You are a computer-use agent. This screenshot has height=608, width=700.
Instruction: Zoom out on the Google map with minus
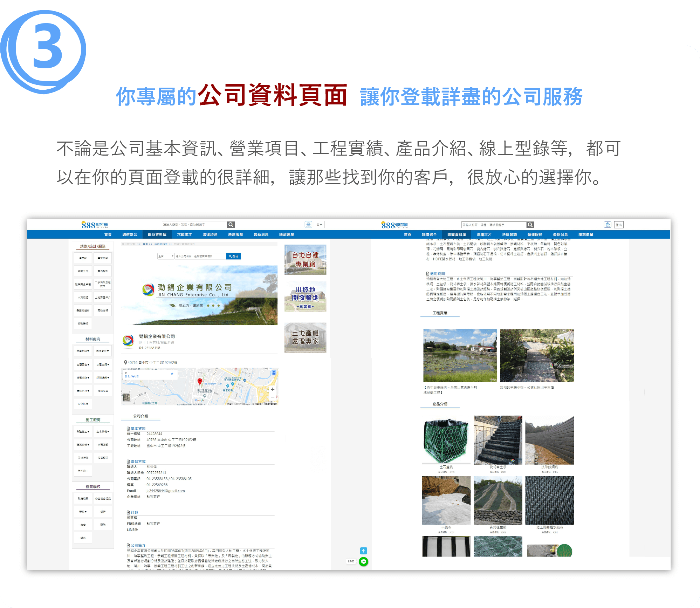point(273,397)
